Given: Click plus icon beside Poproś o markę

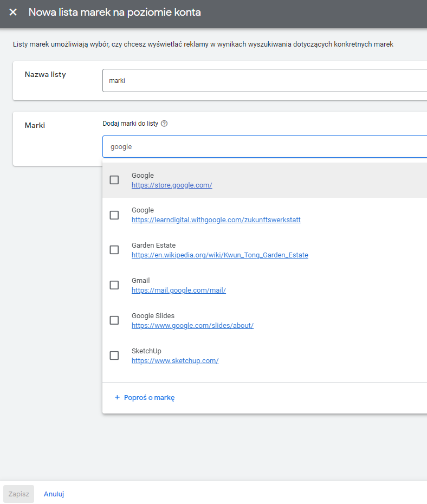Looking at the screenshot, I should 117,398.
